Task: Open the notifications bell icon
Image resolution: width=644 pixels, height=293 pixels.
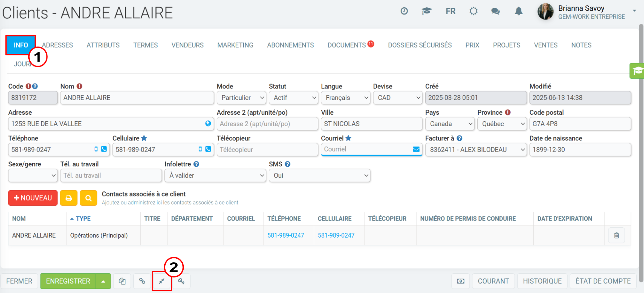Action: [519, 11]
